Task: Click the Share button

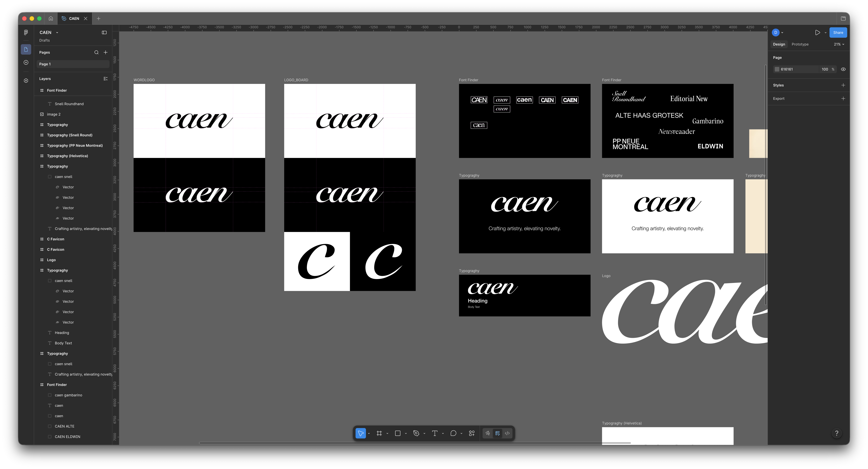Action: point(838,32)
